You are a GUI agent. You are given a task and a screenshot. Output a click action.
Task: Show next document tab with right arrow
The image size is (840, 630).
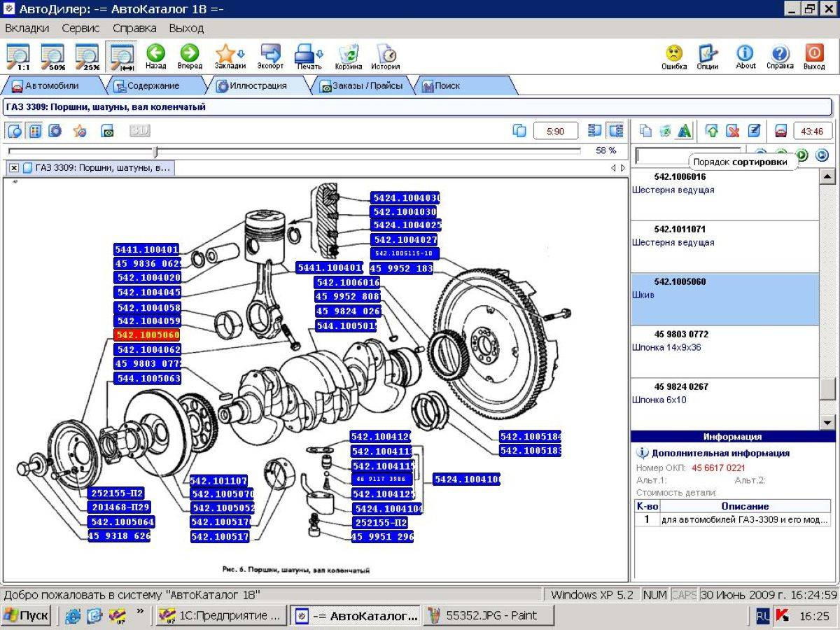pos(623,168)
